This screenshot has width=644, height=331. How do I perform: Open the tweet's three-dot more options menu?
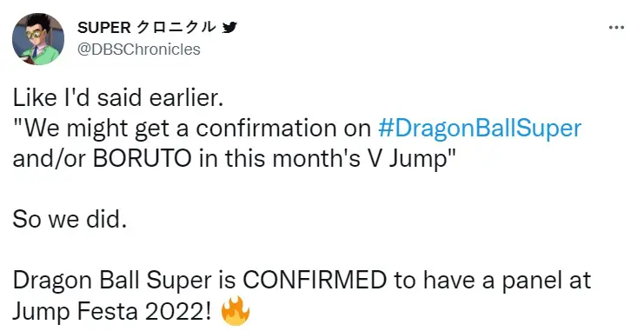tap(616, 28)
